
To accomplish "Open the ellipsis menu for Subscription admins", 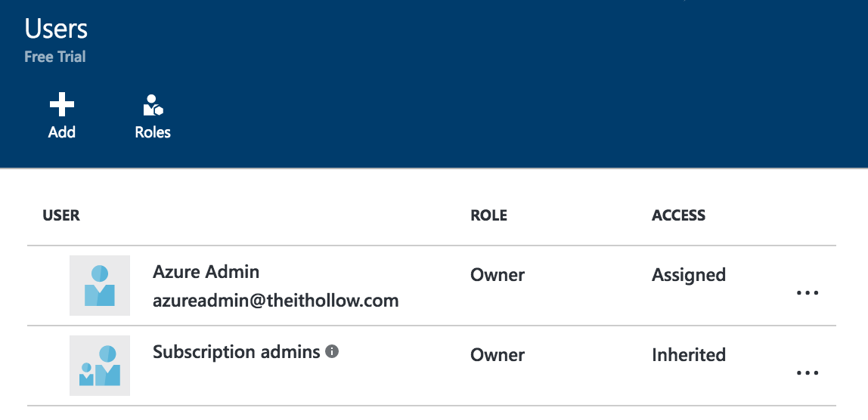I will tap(808, 372).
